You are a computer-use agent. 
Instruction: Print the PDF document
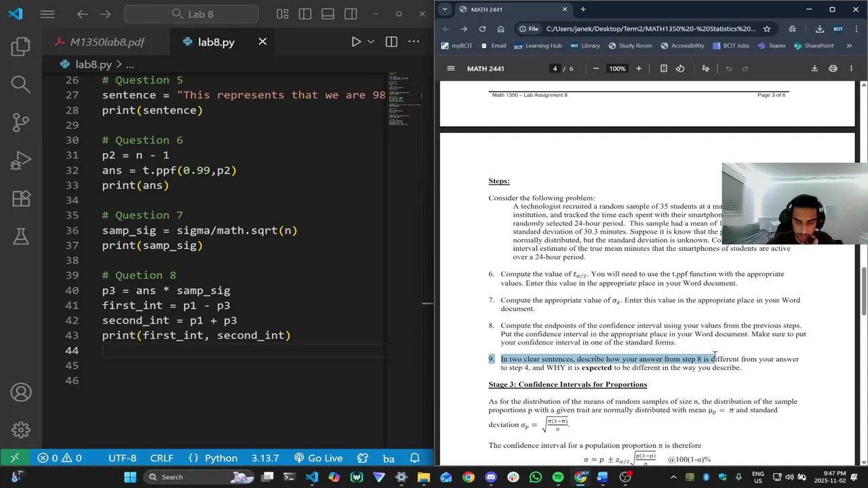click(833, 68)
